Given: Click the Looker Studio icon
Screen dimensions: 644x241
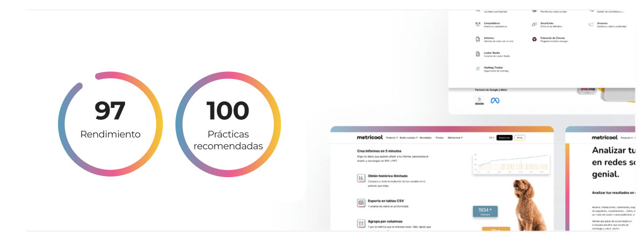Looking at the screenshot, I should 478,54.
